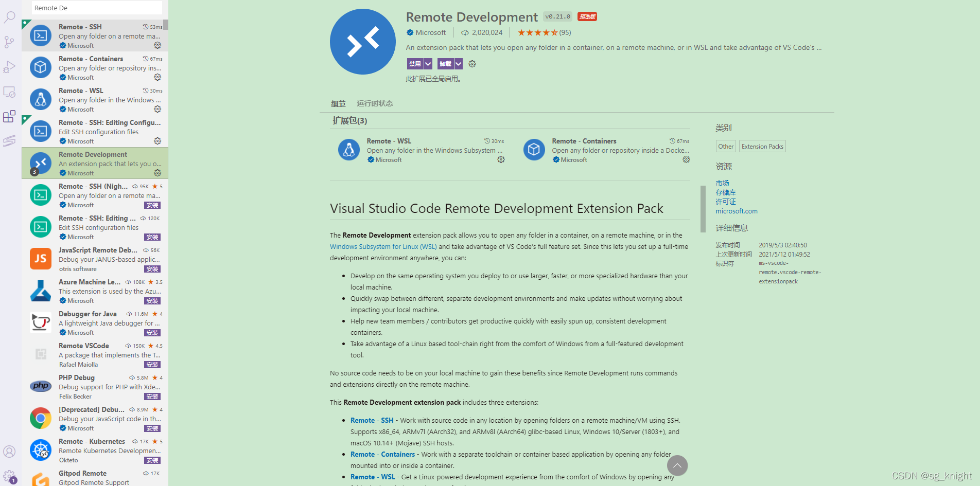
Task: Open the Remote - WSL link in readme
Action: tap(373, 477)
